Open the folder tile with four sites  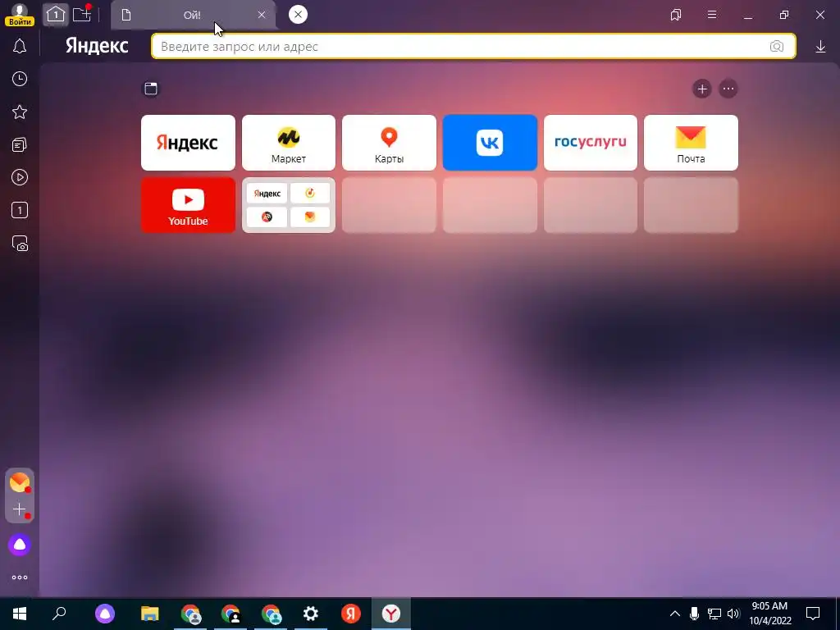click(289, 205)
